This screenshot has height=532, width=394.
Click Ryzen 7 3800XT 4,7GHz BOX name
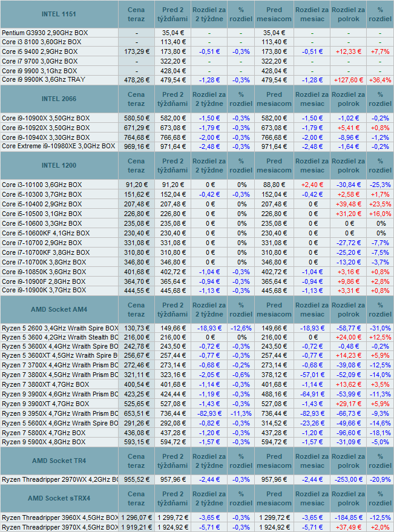click(45, 385)
